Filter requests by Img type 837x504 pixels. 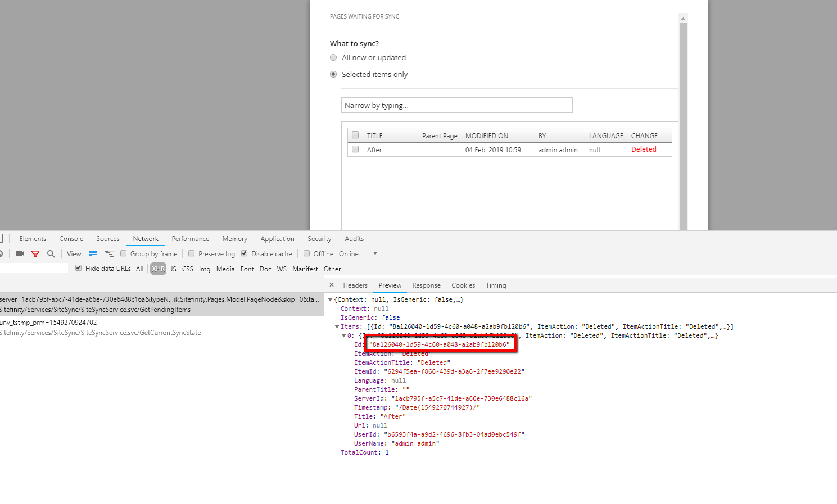coord(205,269)
